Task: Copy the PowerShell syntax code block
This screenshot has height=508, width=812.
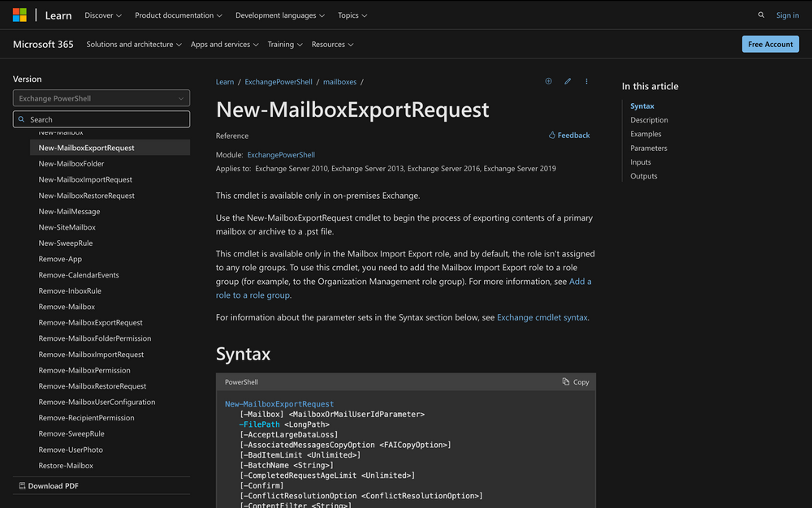Action: (x=575, y=381)
